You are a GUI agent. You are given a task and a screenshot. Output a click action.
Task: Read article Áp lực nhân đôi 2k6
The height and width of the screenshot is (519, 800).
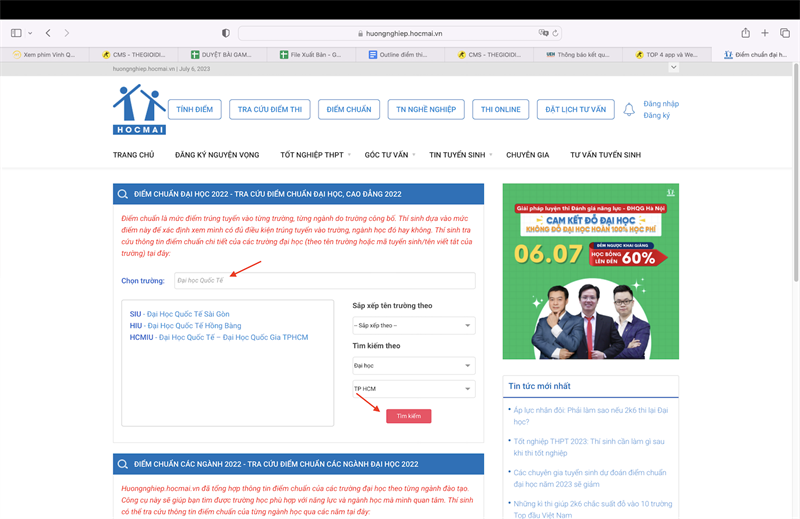pyautogui.click(x=590, y=416)
